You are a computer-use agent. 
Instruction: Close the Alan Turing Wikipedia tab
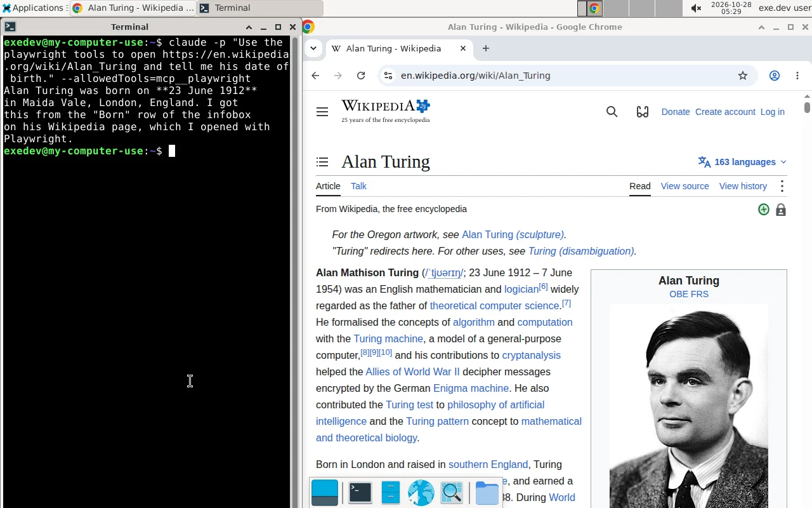click(463, 48)
